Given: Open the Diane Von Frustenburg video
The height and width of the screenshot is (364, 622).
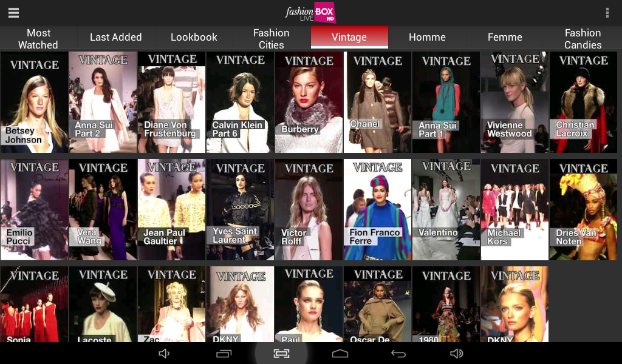Looking at the screenshot, I should coord(171,102).
